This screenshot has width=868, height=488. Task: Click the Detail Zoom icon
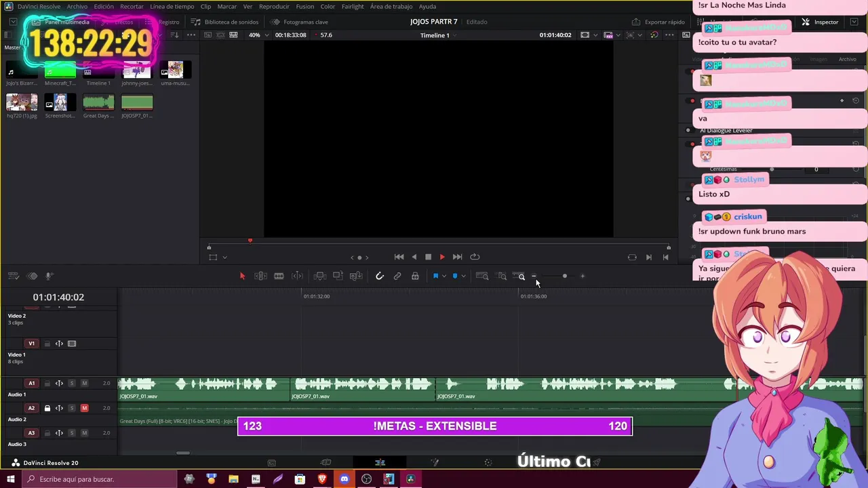[502, 276]
